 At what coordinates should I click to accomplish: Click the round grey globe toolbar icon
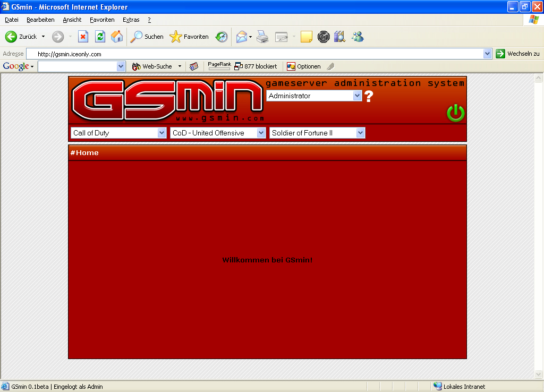324,37
